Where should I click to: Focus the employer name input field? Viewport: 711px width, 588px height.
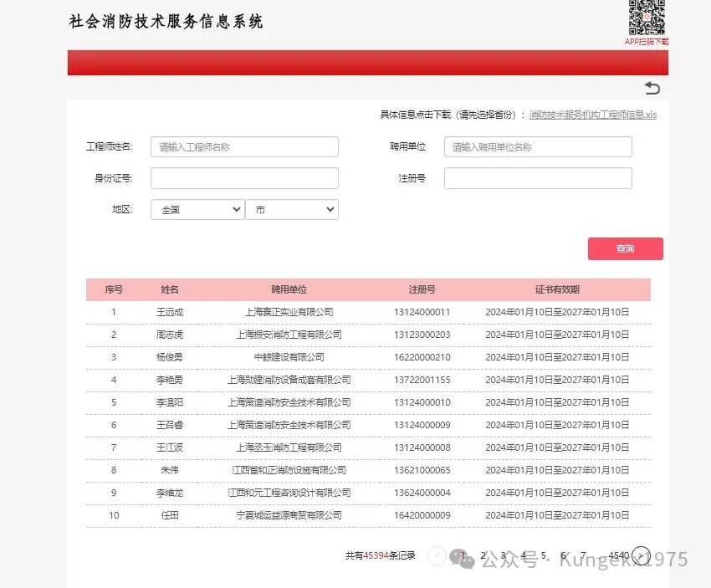538,147
